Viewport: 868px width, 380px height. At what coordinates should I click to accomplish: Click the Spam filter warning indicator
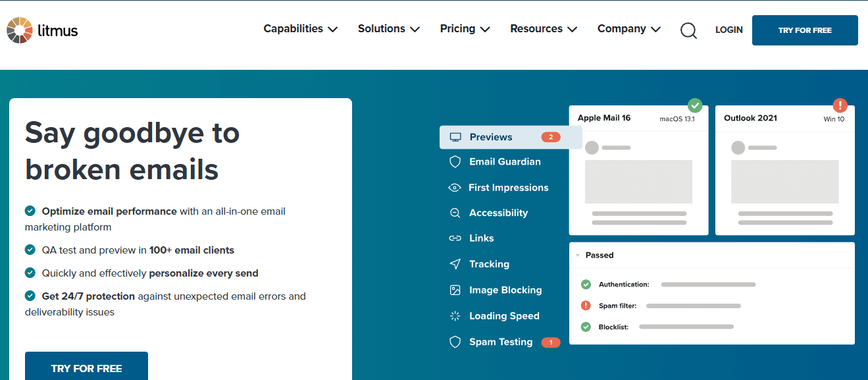point(586,306)
